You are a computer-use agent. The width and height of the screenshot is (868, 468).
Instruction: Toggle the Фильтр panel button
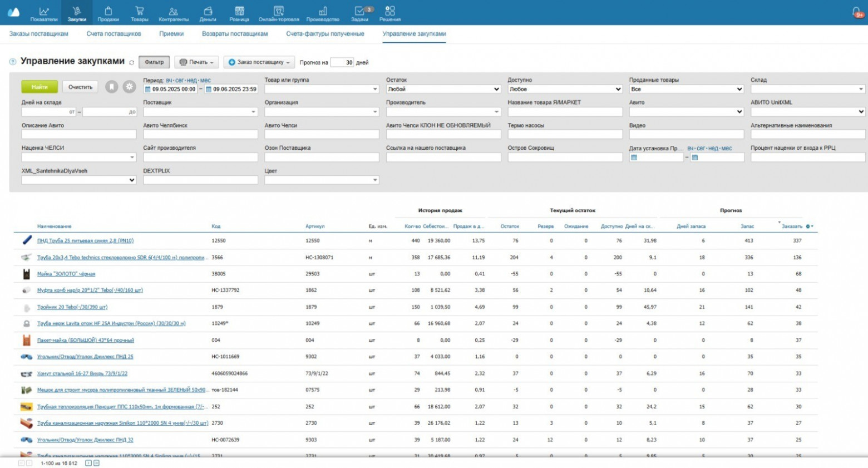click(x=154, y=62)
